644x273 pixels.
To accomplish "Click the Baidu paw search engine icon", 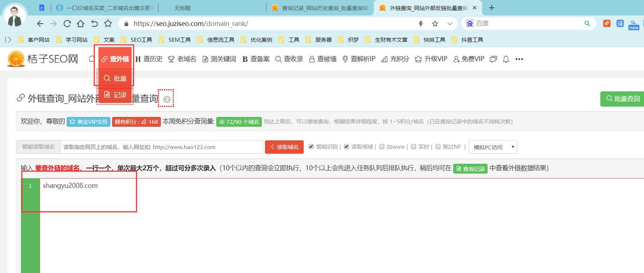I will click(470, 23).
